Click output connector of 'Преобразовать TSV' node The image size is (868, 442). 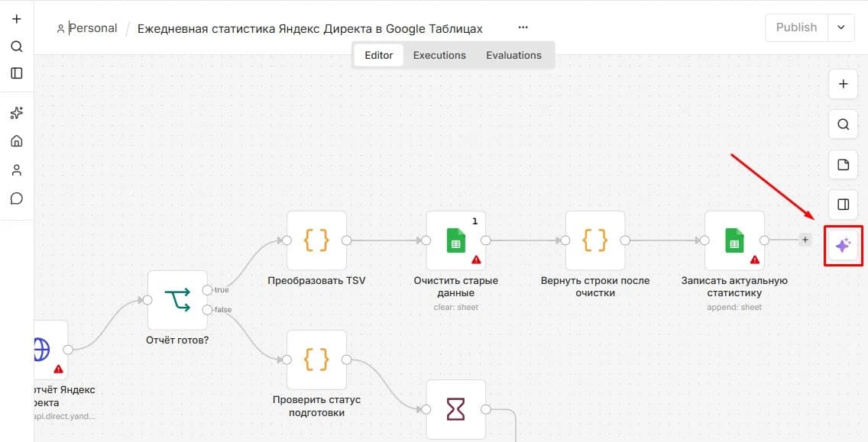(347, 240)
